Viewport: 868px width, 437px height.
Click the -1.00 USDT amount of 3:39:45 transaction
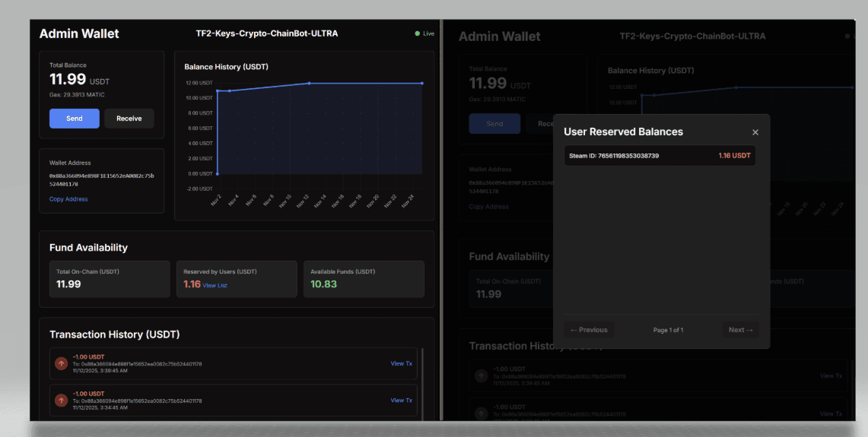tap(88, 356)
